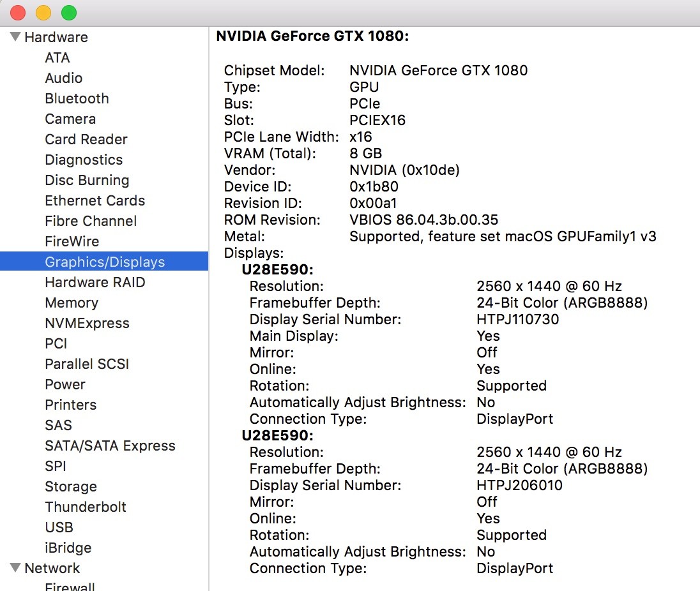Open Power hardware details
The height and width of the screenshot is (591, 700).
coord(65,384)
